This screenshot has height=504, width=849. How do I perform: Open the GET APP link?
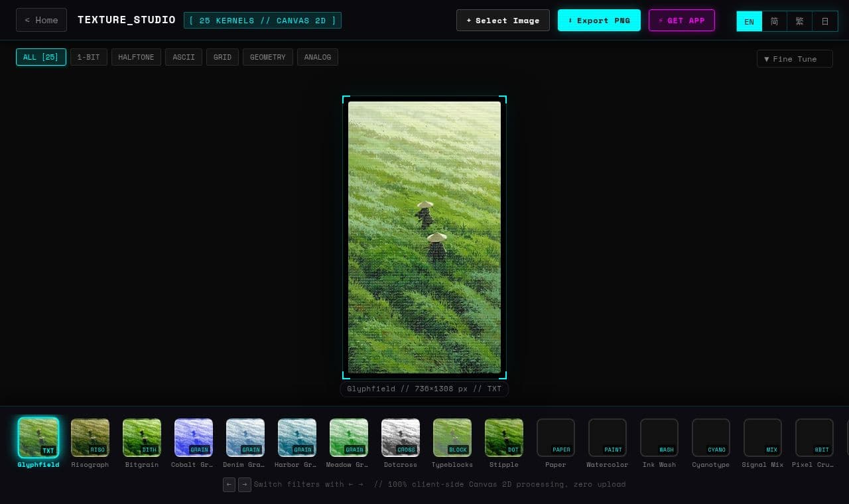coord(682,21)
